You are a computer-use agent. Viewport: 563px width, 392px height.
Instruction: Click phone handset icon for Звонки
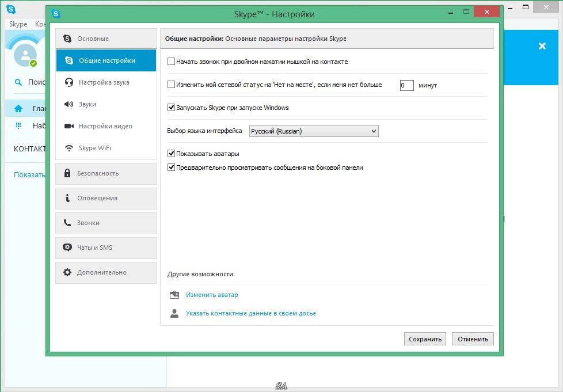67,223
